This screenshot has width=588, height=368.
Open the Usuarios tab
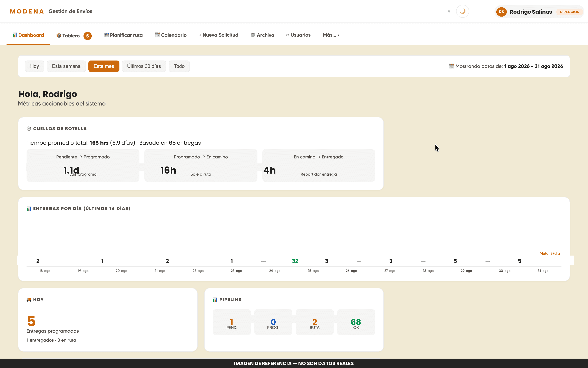[x=298, y=35]
